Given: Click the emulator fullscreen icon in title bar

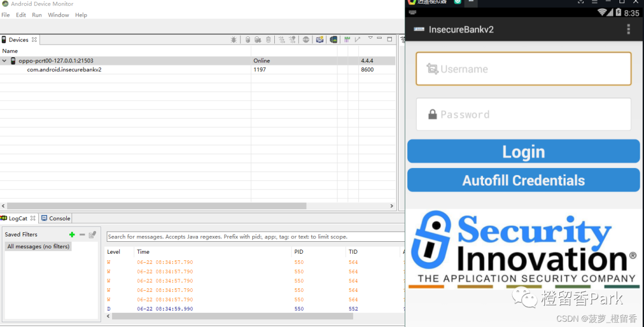Looking at the screenshot, I should 581,2.
